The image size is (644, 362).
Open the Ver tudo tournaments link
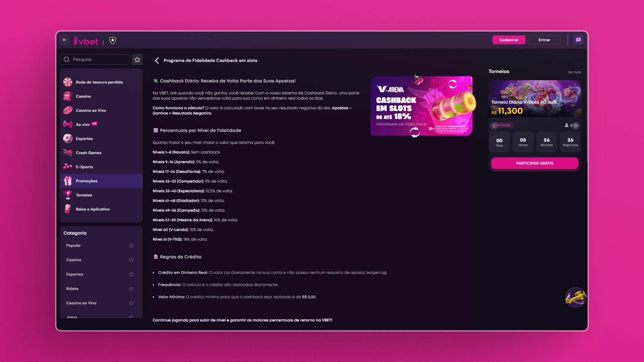[574, 72]
